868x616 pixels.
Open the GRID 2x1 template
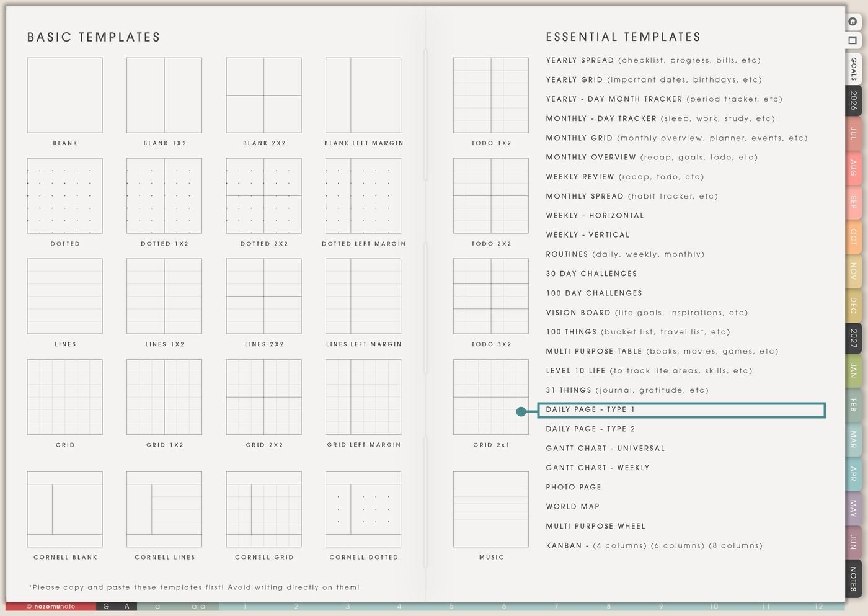coord(491,397)
